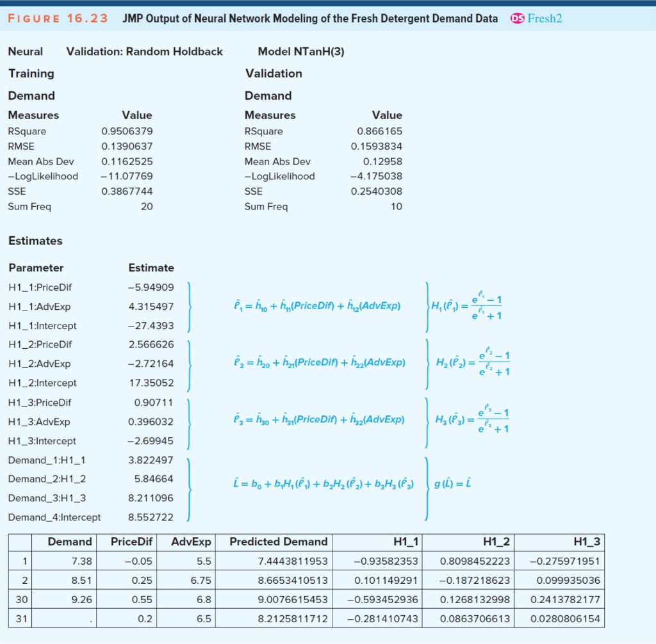The height and width of the screenshot is (644, 656).
Task: Expand the Validation Demand measures
Action: click(268, 95)
